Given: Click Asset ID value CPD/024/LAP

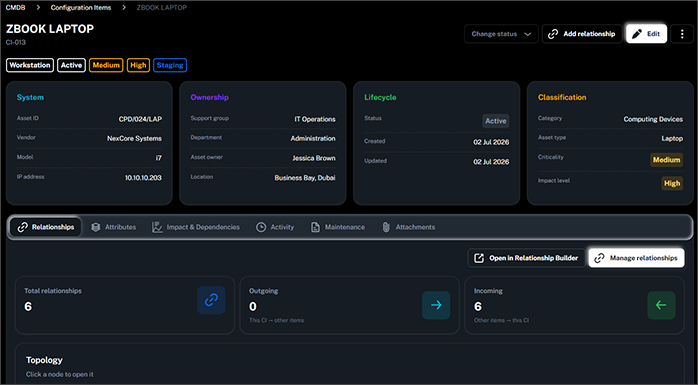Looking at the screenshot, I should [140, 119].
